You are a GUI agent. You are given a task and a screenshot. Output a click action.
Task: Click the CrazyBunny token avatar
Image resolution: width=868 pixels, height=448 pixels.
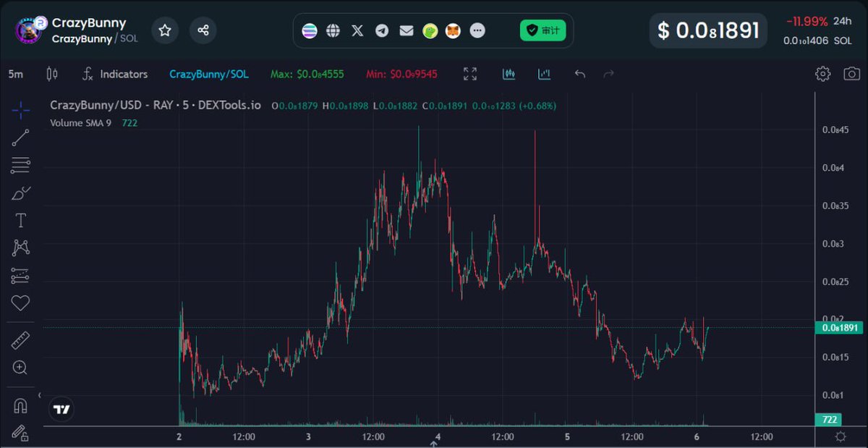point(30,30)
